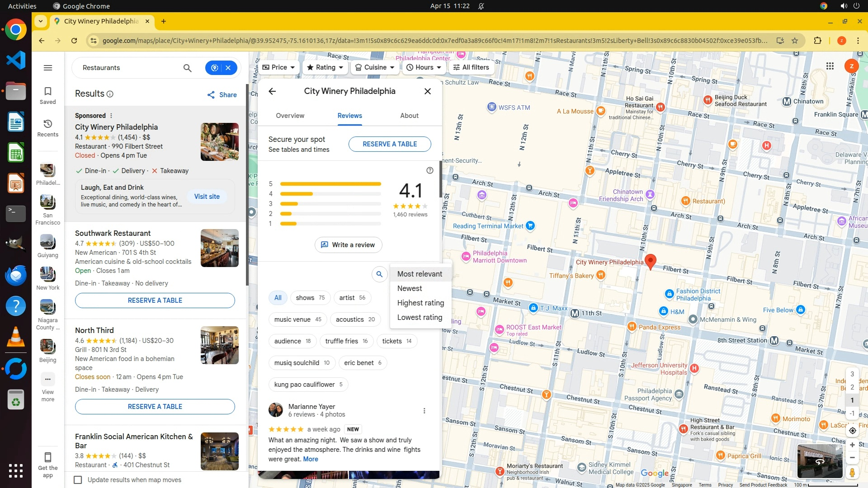Click the rating help question icon
The height and width of the screenshot is (488, 868).
429,170
